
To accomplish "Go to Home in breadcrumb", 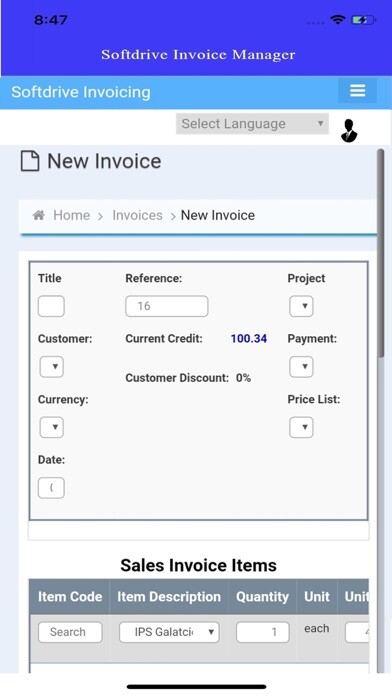I will pos(71,215).
